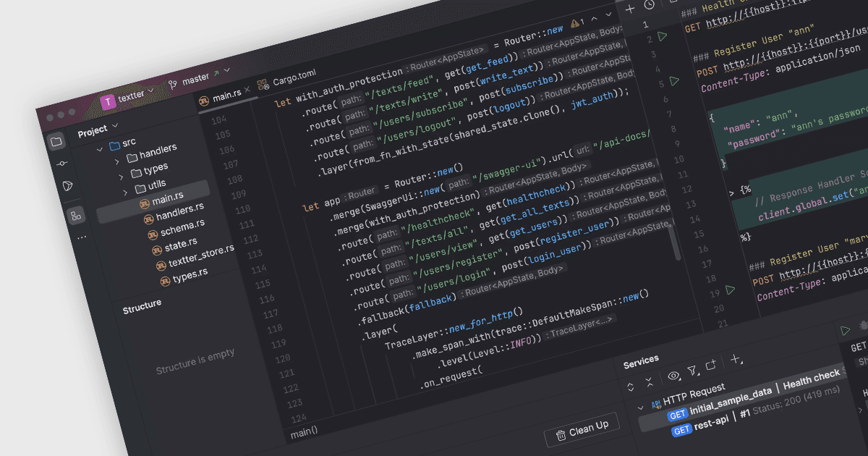Toggle Services view options eye icon
This screenshot has width=868, height=456.
(x=673, y=376)
